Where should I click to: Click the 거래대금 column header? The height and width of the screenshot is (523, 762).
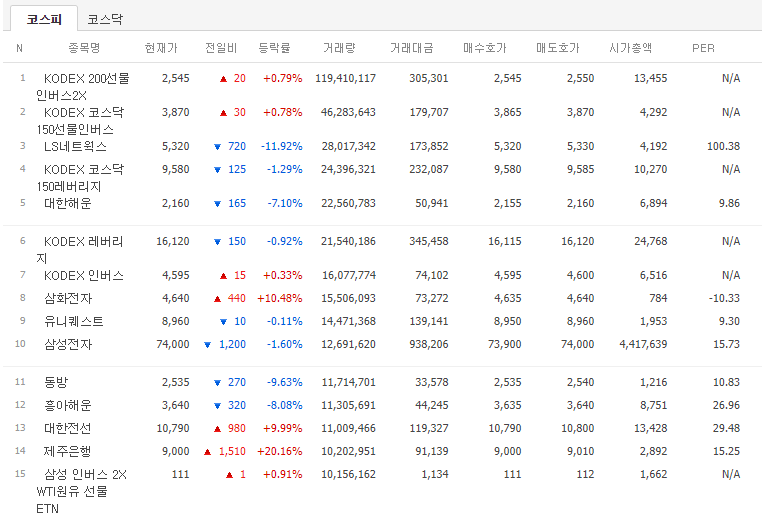(412, 48)
